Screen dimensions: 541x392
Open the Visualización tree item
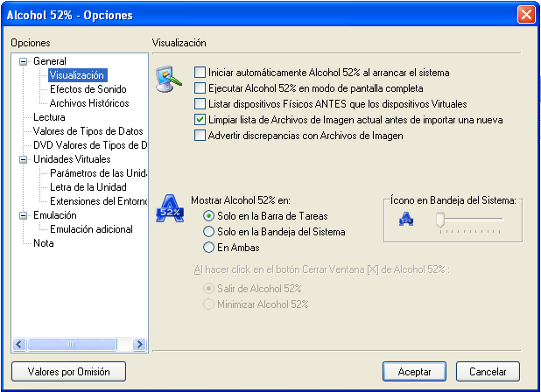coord(78,75)
